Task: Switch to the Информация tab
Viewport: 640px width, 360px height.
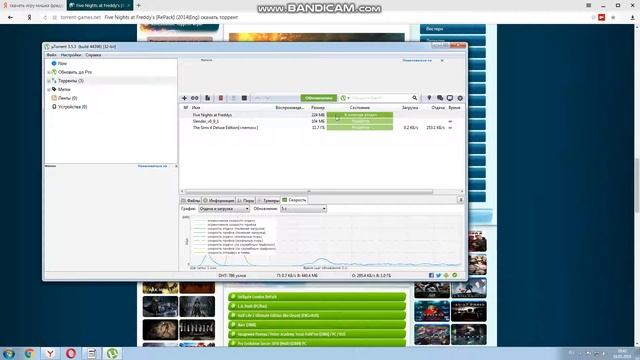Action: coord(218,200)
